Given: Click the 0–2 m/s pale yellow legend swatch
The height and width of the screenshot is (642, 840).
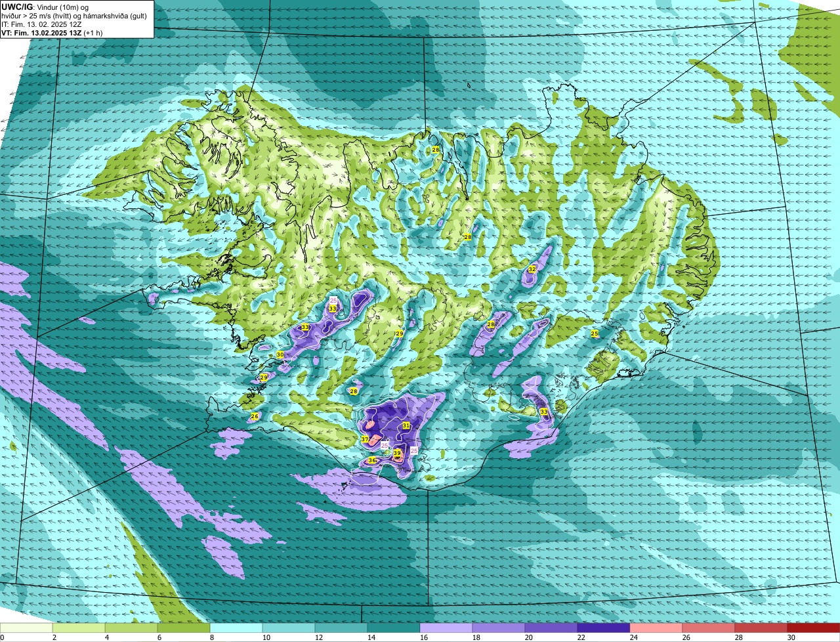Looking at the screenshot, I should coord(26,628).
